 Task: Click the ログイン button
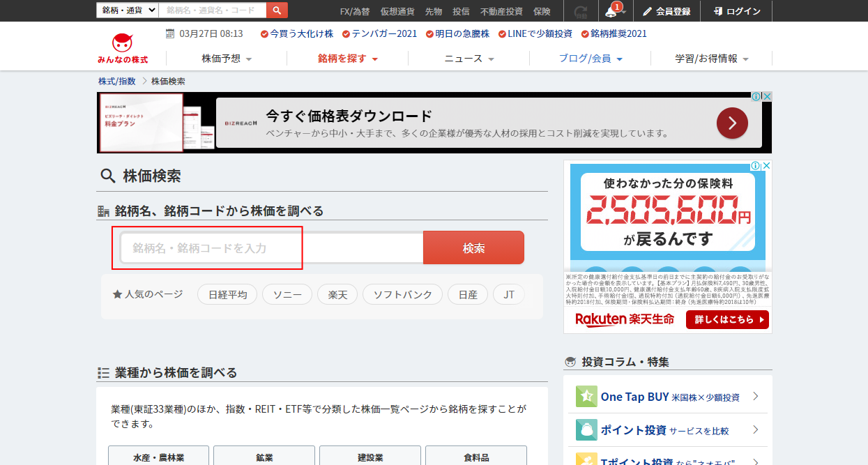pyautogui.click(x=737, y=11)
